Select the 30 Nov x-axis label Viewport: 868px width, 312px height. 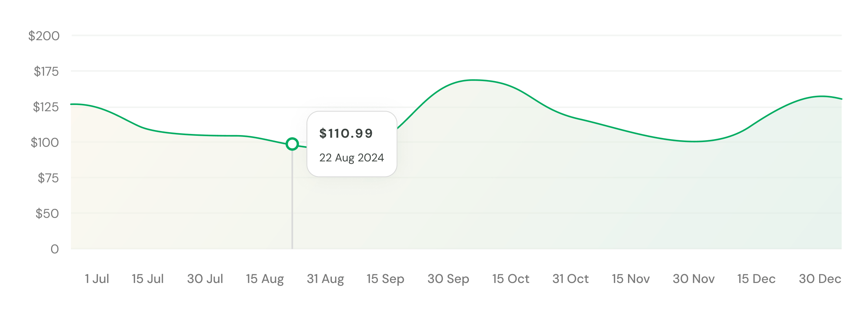coord(693,279)
